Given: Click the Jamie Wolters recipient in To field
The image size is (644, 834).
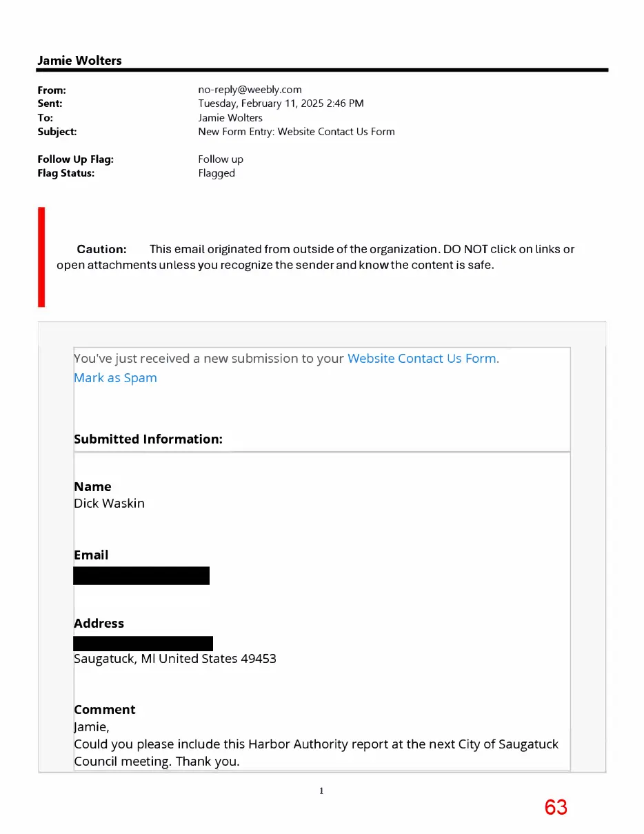Looking at the screenshot, I should [x=230, y=118].
